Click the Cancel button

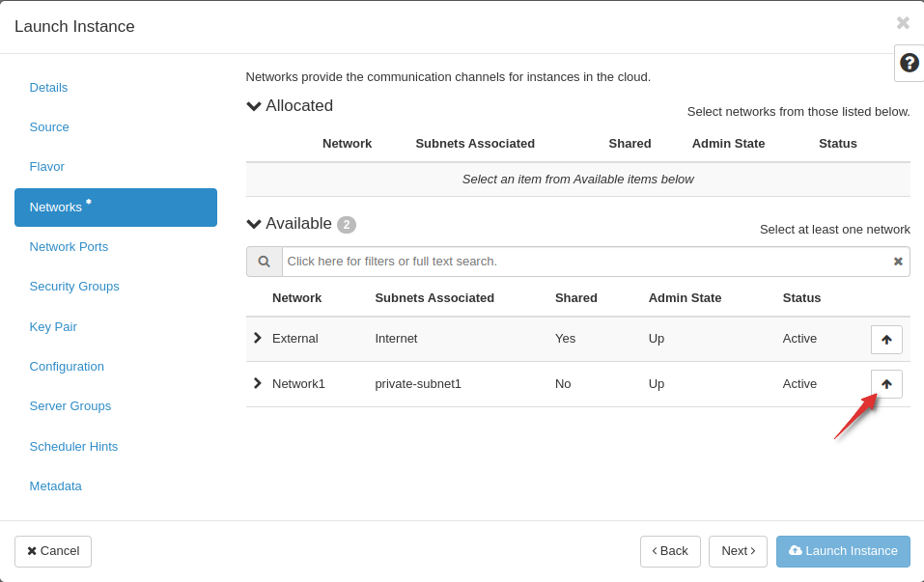[x=53, y=551]
